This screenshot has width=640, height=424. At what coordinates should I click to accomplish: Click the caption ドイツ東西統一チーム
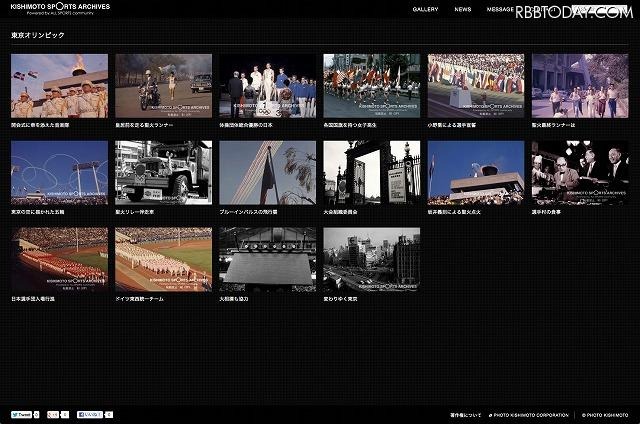click(x=140, y=299)
